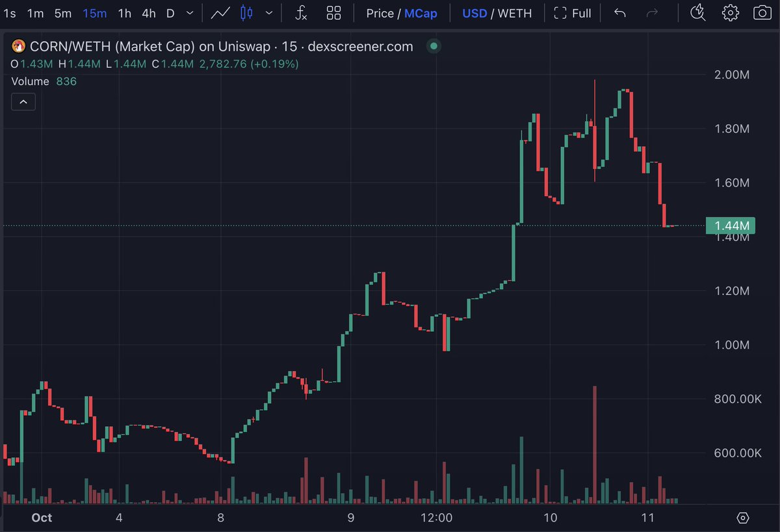Click the 600.00K price axis label
The width and height of the screenshot is (780, 532).
click(738, 453)
